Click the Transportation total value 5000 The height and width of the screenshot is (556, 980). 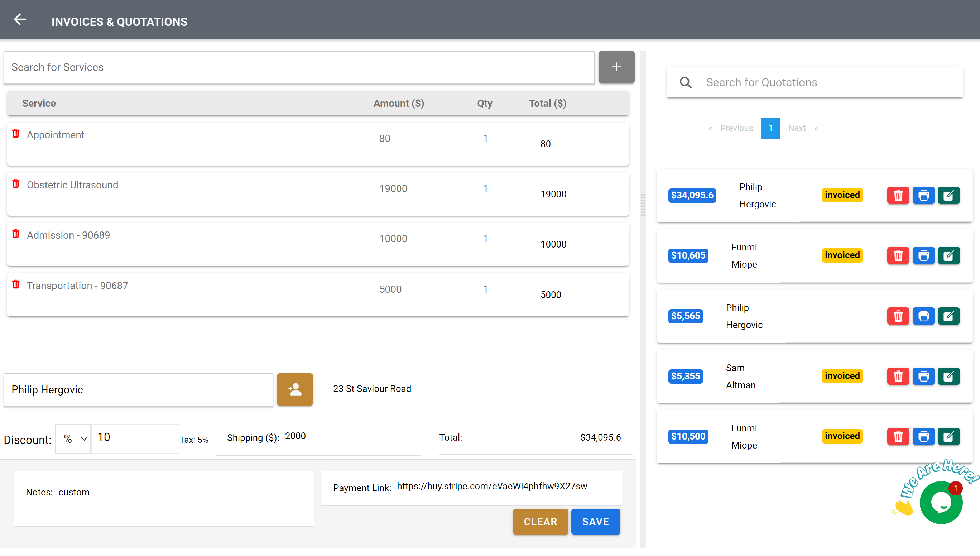click(551, 295)
